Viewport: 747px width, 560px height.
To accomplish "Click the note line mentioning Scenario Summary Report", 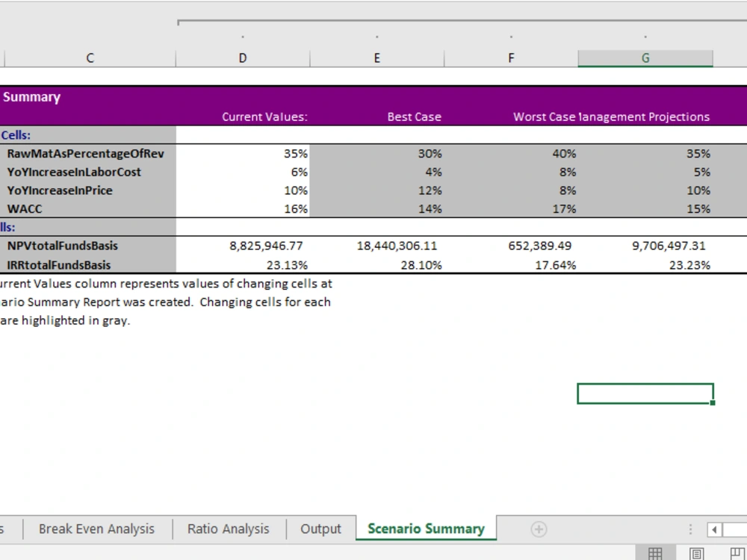I will [165, 302].
